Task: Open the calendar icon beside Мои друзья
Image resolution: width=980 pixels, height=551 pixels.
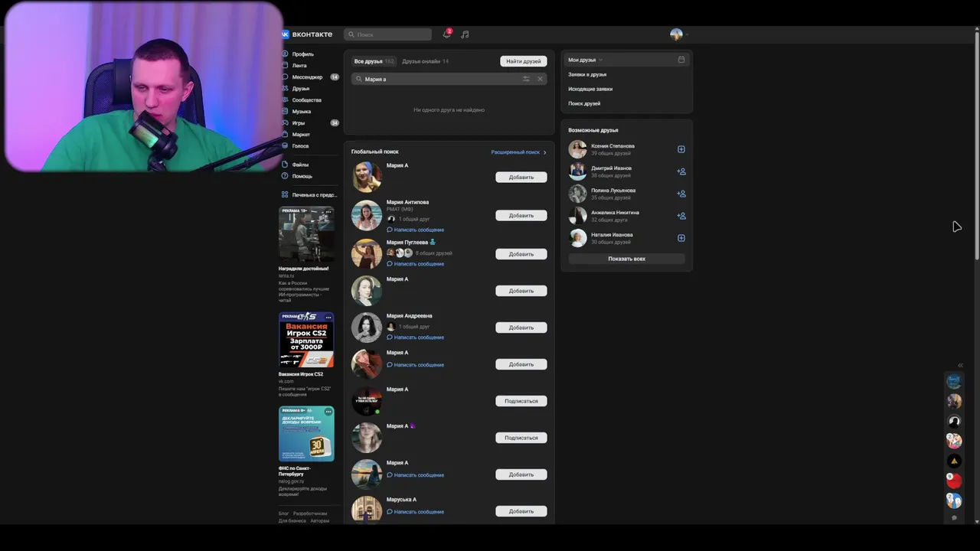Action: pyautogui.click(x=681, y=60)
